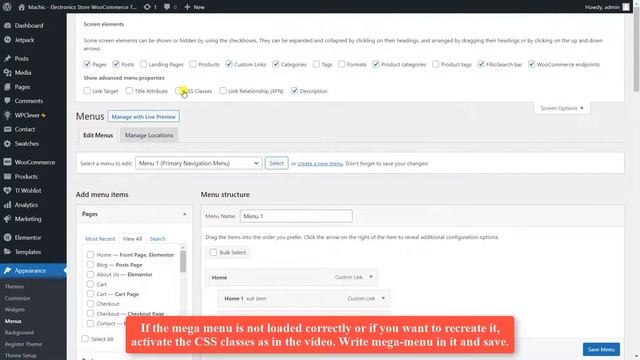
Task: Click the Menu Name input field
Action: (296, 216)
